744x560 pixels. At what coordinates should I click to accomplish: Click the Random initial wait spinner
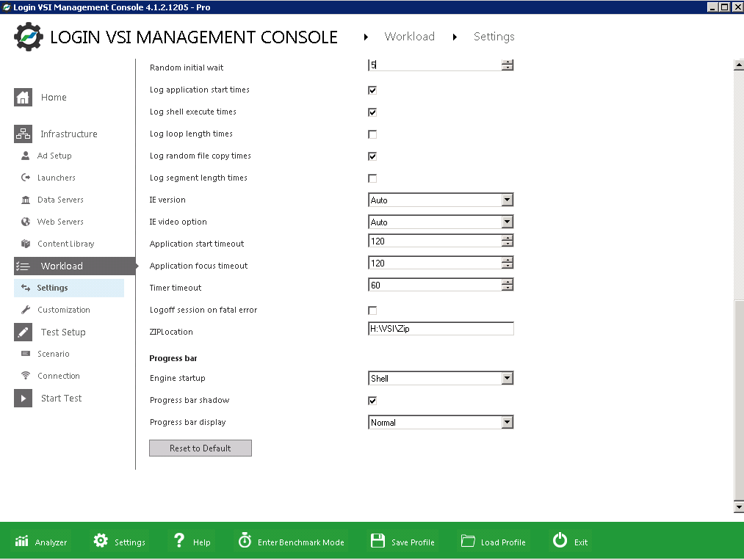tap(508, 65)
